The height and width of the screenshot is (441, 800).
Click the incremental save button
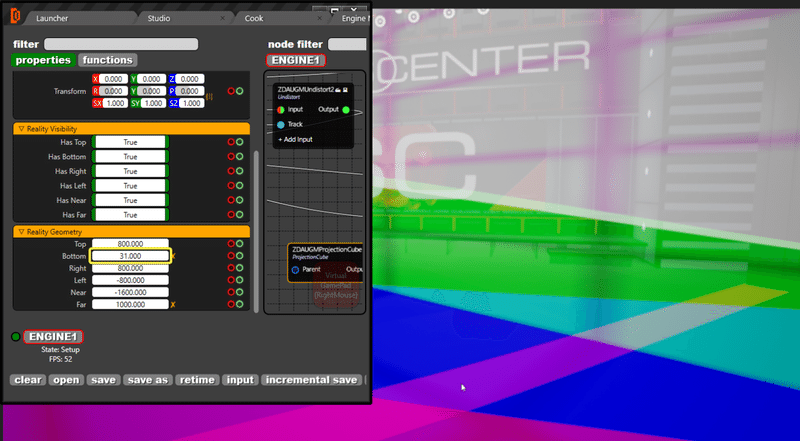point(311,380)
